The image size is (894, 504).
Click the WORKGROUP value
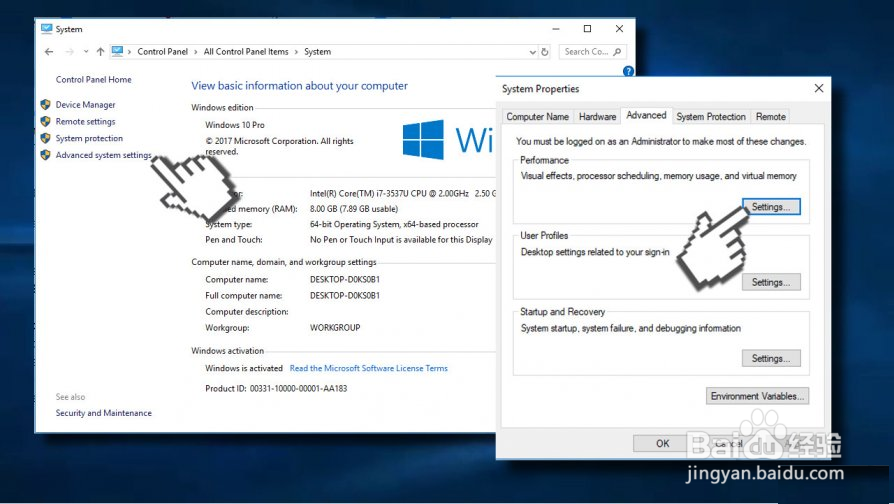pos(335,328)
